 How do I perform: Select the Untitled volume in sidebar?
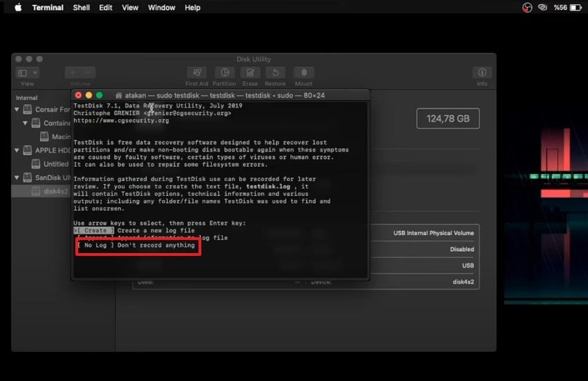point(50,164)
